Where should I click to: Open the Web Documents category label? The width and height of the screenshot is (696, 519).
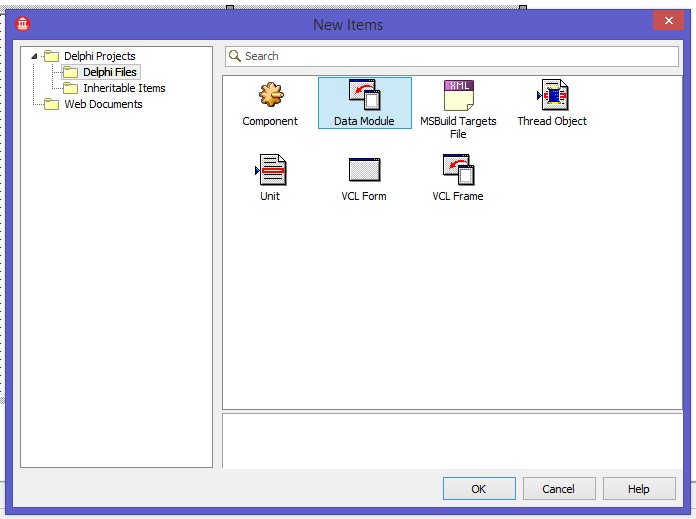click(x=103, y=104)
